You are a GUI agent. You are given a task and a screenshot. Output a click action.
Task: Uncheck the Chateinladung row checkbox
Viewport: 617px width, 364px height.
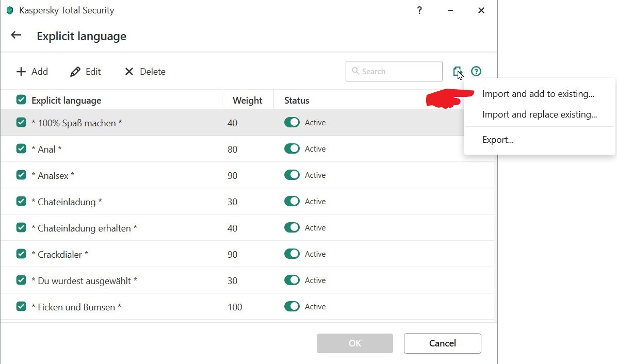tap(21, 201)
